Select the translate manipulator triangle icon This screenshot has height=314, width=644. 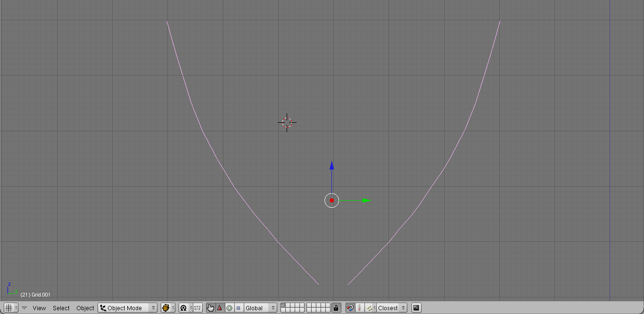pos(220,308)
